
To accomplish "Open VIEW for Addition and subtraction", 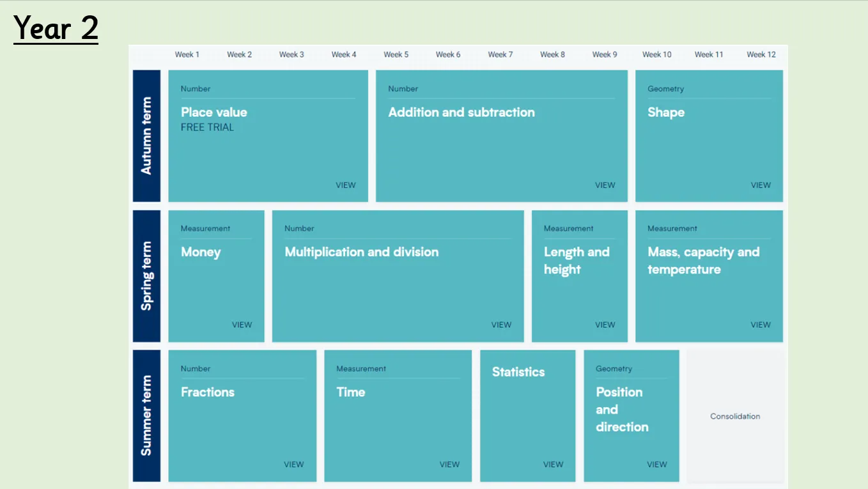I will [605, 185].
